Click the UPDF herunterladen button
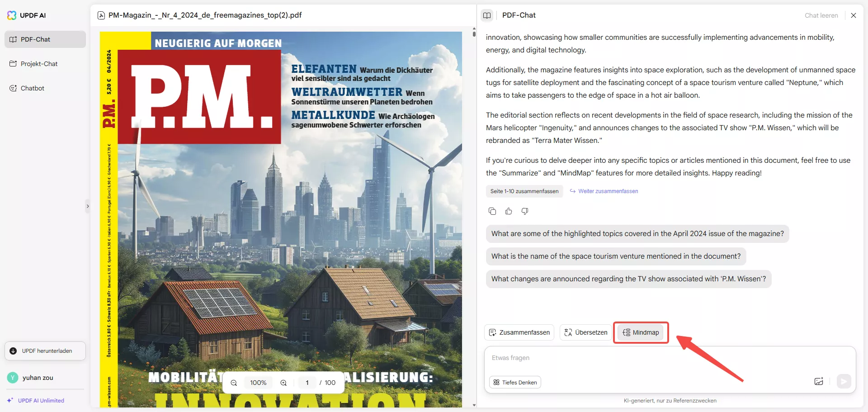 [45, 351]
